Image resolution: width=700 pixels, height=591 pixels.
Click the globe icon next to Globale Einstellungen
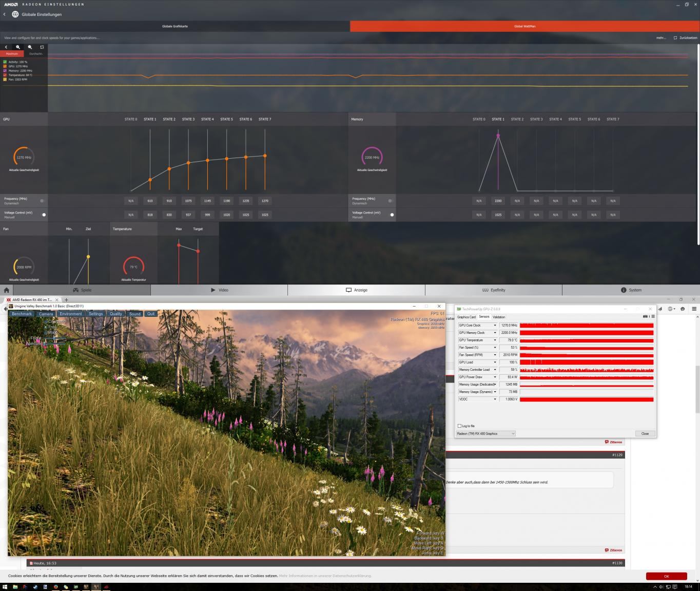pos(15,14)
